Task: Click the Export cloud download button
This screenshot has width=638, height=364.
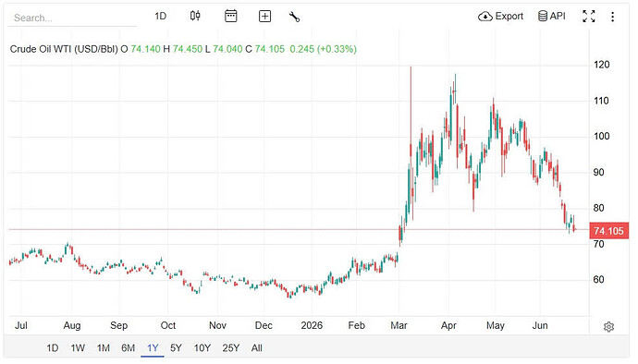Action: click(x=500, y=17)
